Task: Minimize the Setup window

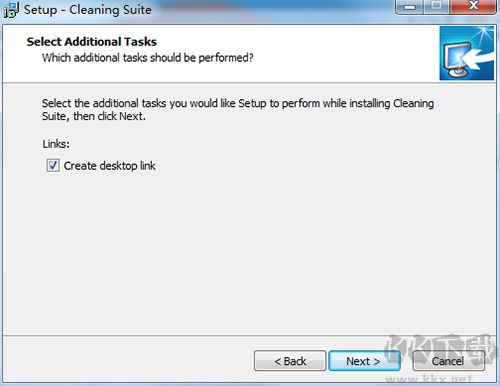Action: point(410,7)
